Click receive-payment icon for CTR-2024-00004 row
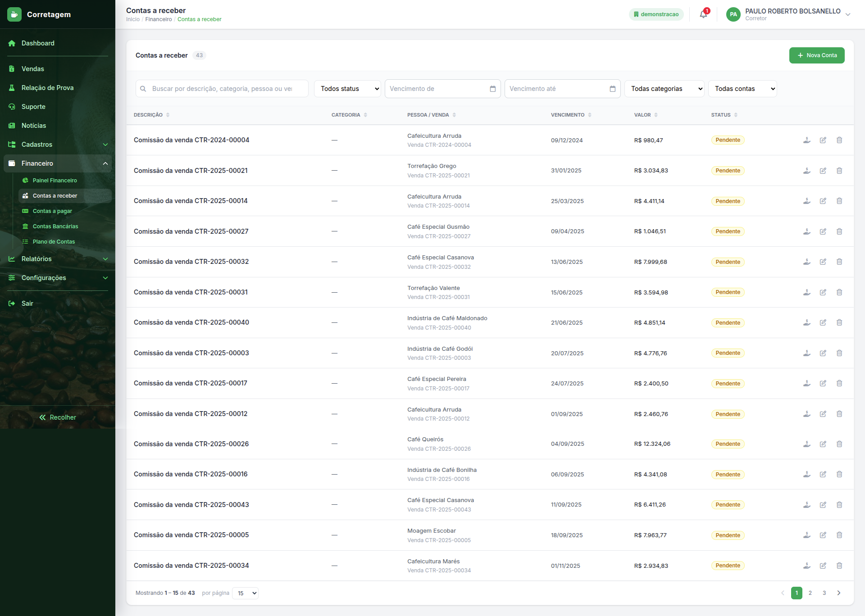Screen dimensions: 865x616 coord(807,140)
